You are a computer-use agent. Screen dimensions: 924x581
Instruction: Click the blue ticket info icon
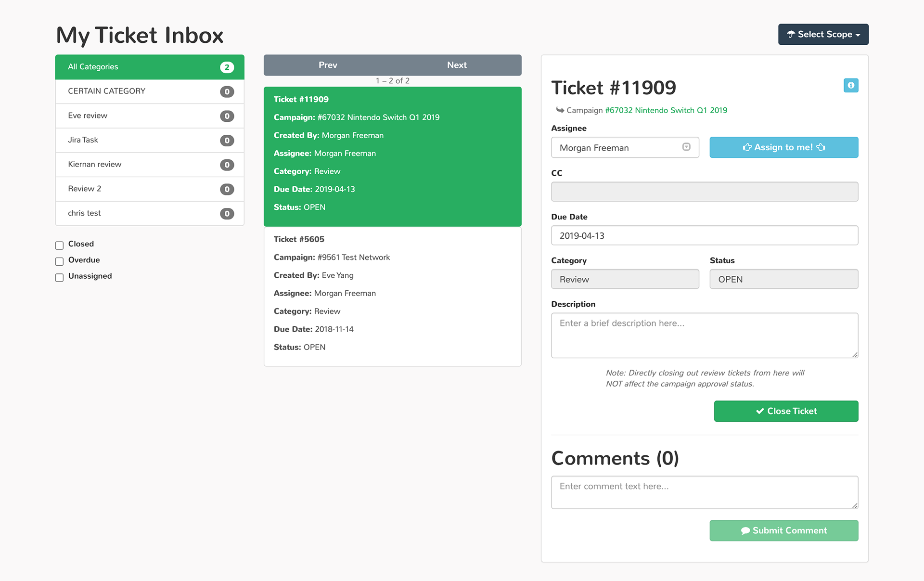pyautogui.click(x=850, y=85)
